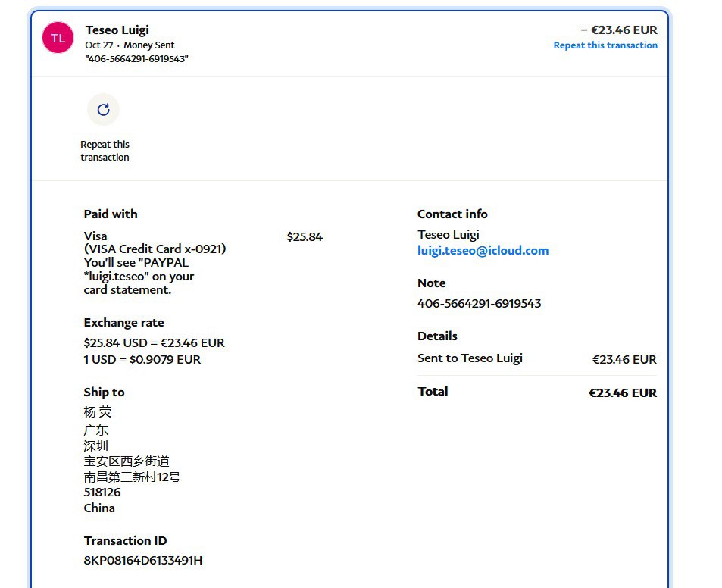Click the note value under Note heading
This screenshot has height=588, width=722.
point(479,304)
